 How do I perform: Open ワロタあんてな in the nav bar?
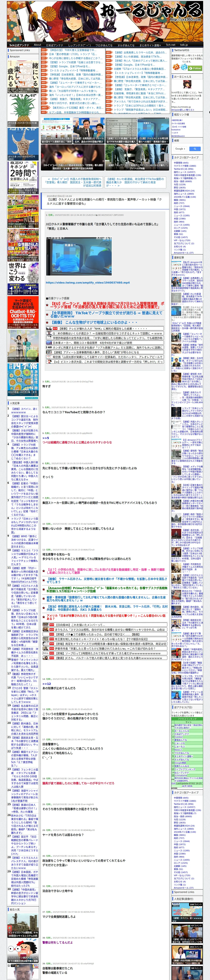(x=104, y=45)
